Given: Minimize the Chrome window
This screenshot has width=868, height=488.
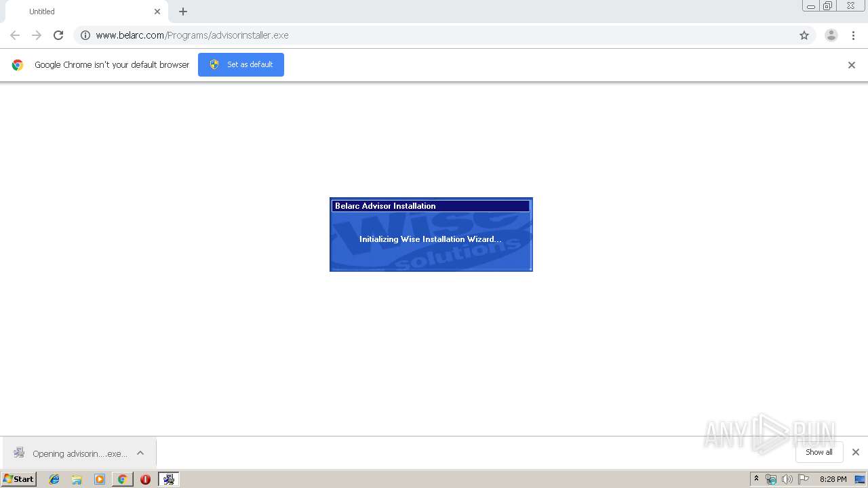Looking at the screenshot, I should click(x=811, y=6).
